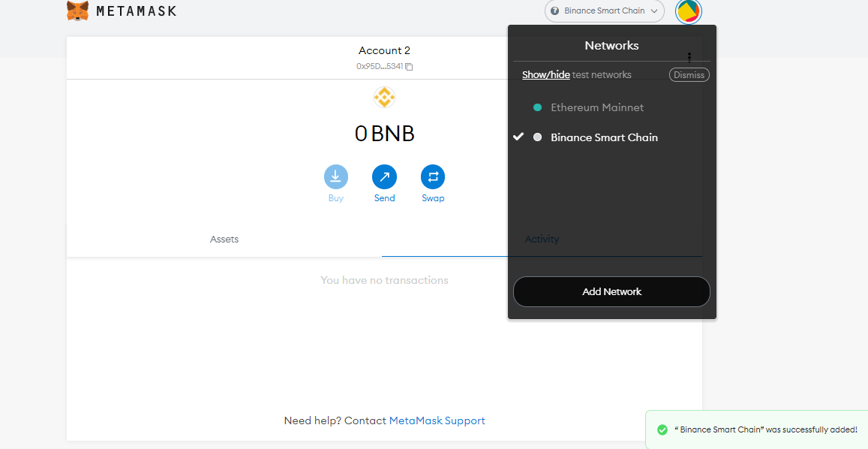Screen dimensions: 868x449
Task: Click the green success checkmark notification
Action: [662, 429]
